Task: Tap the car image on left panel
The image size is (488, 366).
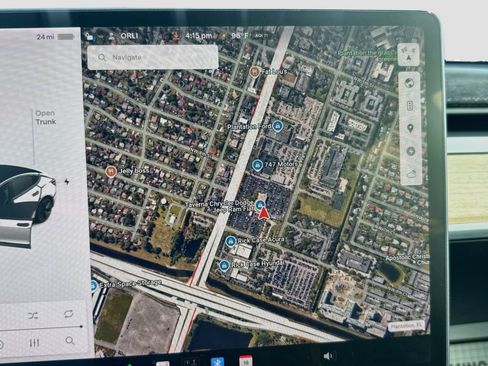Action: click(27, 205)
